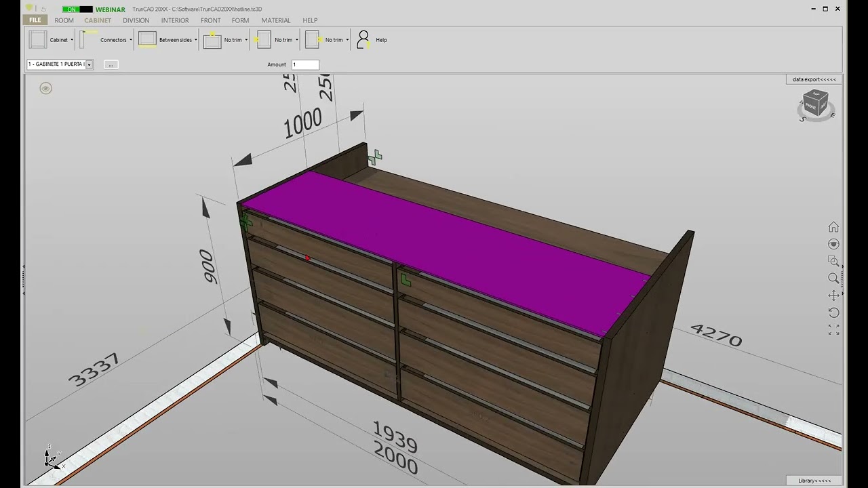
Task: Click the rotate view icon
Action: 833,312
